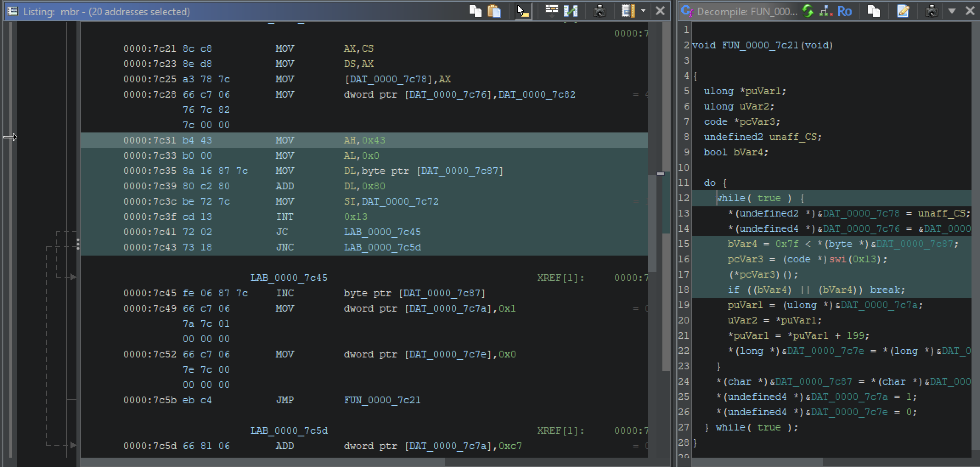Toggle the Listing overview margin icon
980x467 pixels.
point(628,11)
